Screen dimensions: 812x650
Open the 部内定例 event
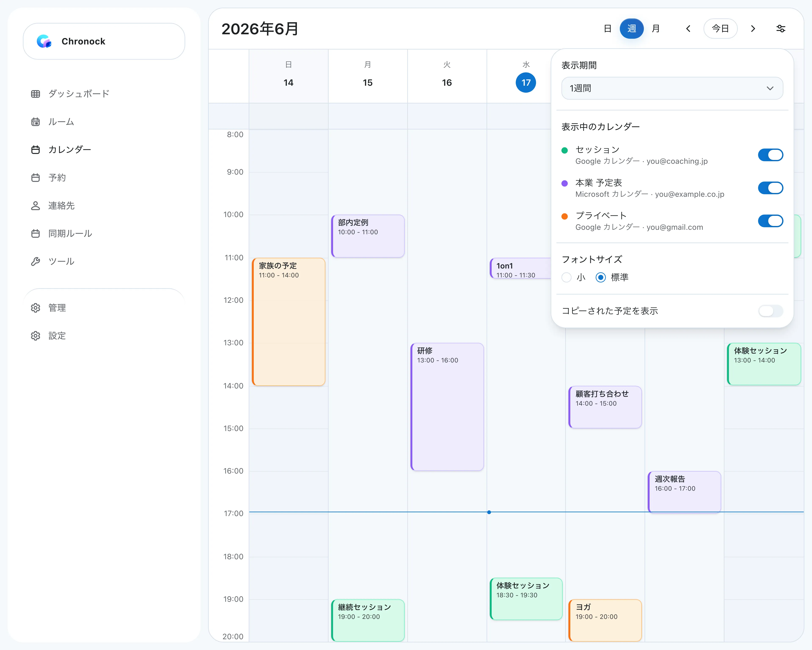368,236
